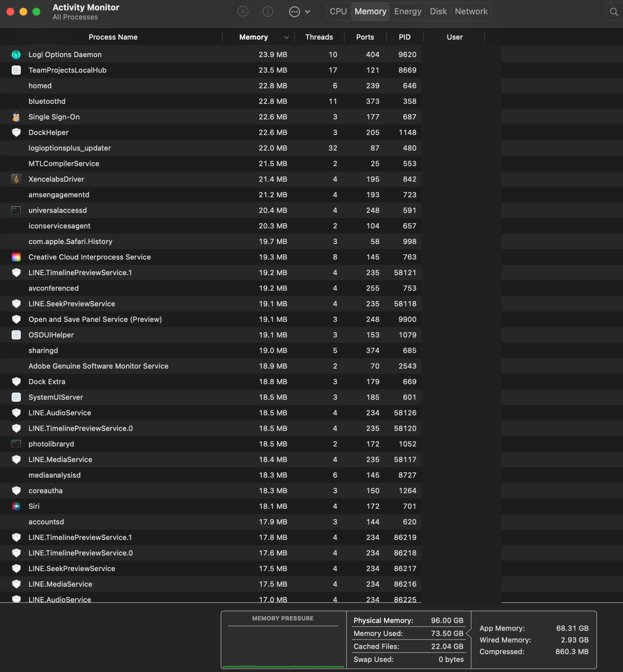
Task: Click the Creative Cloud Interprocess Service icon
Action: coord(16,257)
